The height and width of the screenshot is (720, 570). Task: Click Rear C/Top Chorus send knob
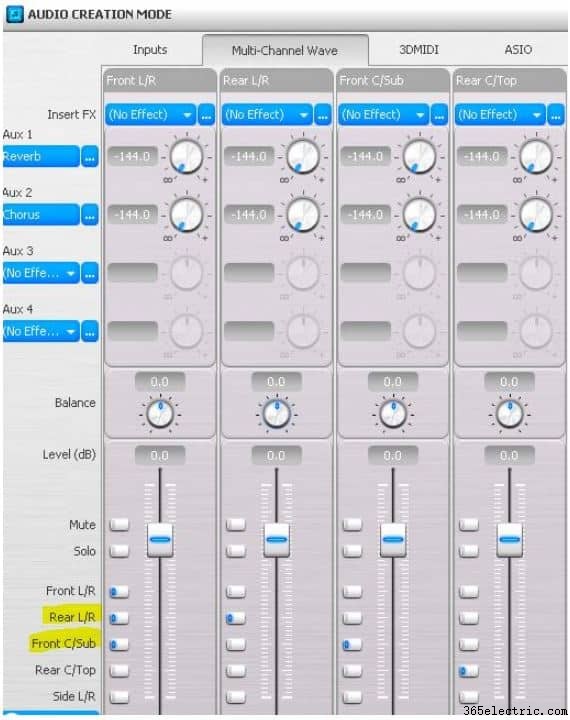pyautogui.click(x=536, y=215)
